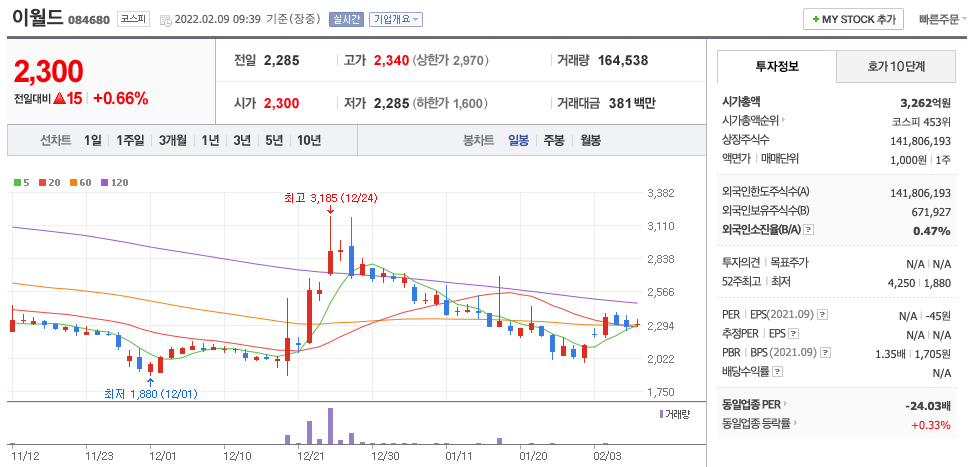Click the calendar icon beside the date
The width and height of the screenshot is (973, 467).
coord(166,20)
